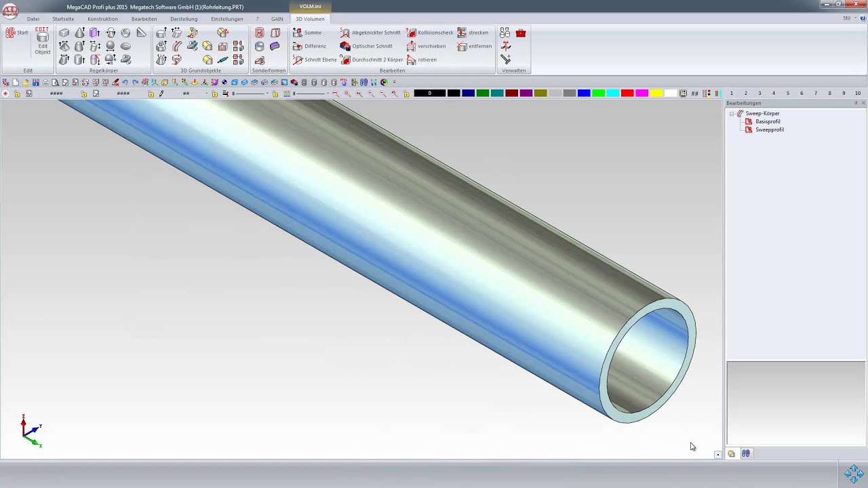
Task: Open the toolbar overflow options arrow
Action: pos(394,83)
